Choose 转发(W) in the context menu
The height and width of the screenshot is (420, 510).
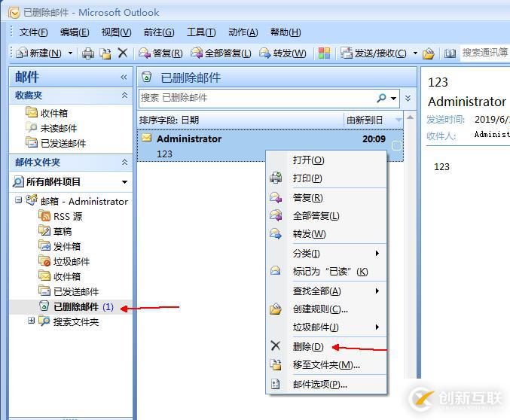pyautogui.click(x=326, y=234)
